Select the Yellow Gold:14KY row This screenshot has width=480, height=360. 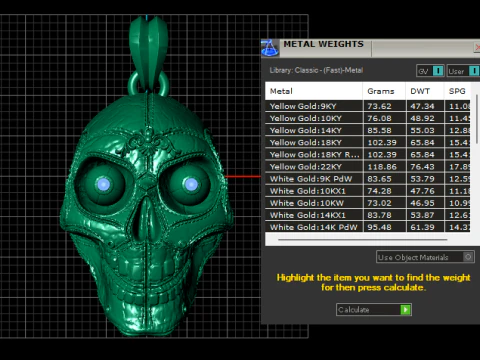coord(368,130)
